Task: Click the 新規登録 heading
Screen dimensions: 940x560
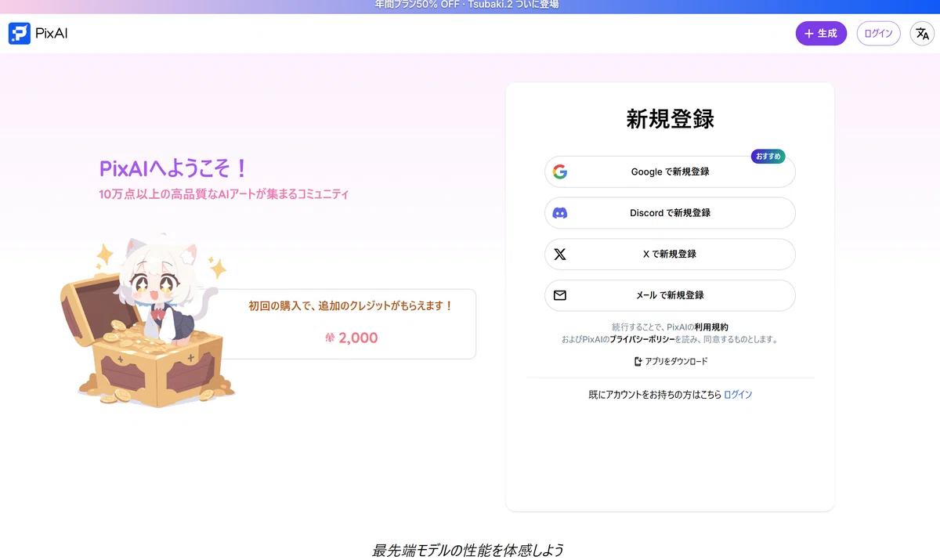Action: pyautogui.click(x=670, y=119)
